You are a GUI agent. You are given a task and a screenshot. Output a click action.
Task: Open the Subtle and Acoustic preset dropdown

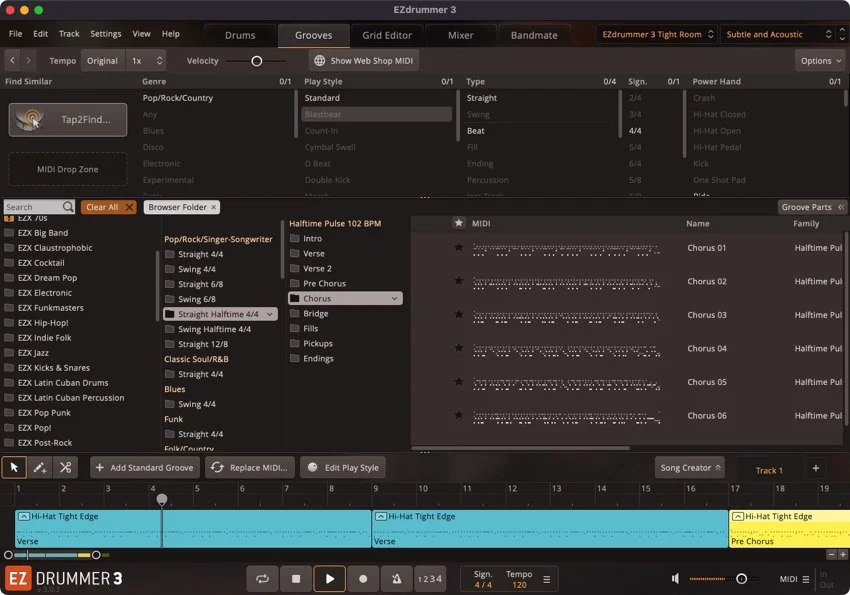pos(778,34)
